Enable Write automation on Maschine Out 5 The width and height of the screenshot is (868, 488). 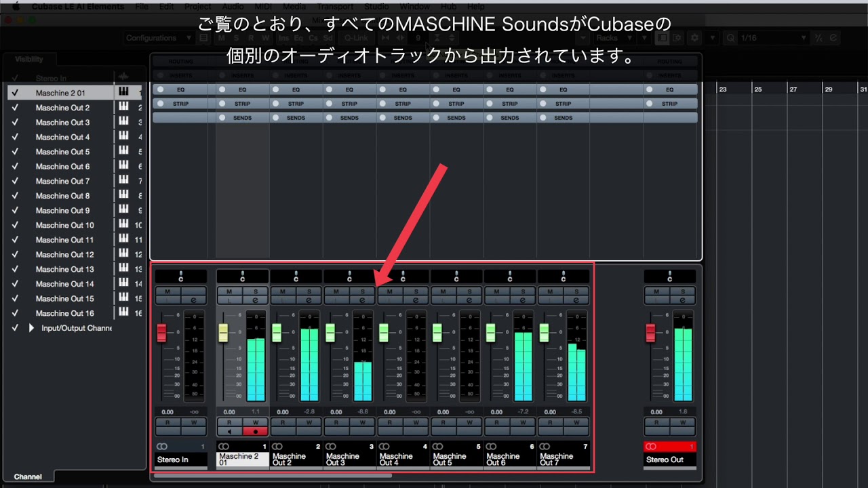tap(469, 423)
